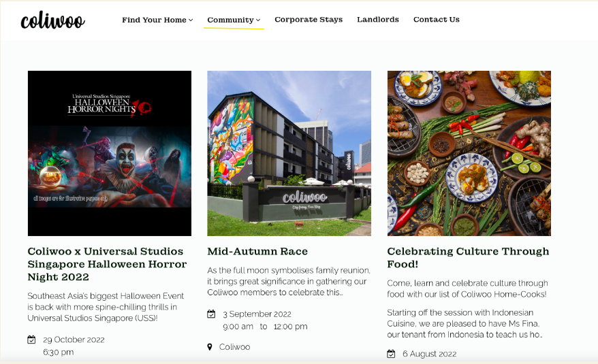The height and width of the screenshot is (364, 598).
Task: Open the Find Your Home menu
Action: [157, 20]
